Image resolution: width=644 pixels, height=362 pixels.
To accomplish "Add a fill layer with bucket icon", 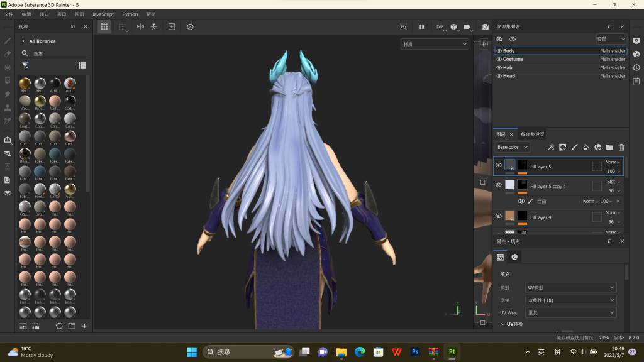I will pos(586,147).
